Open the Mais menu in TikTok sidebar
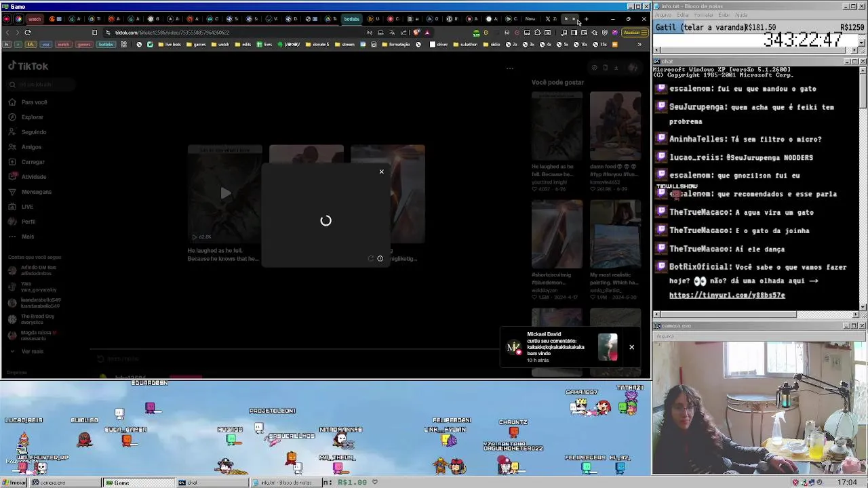The image size is (868, 488). [27, 237]
